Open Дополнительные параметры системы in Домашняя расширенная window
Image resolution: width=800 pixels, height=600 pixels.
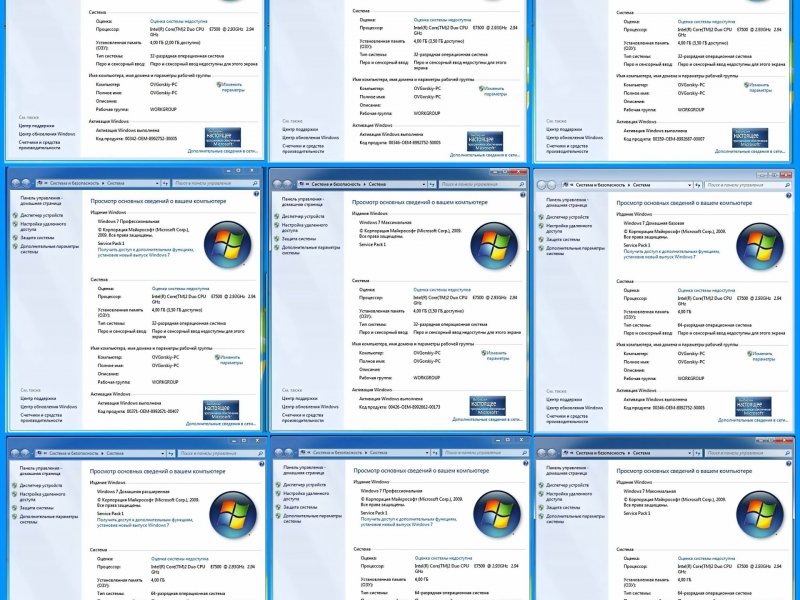[x=49, y=519]
